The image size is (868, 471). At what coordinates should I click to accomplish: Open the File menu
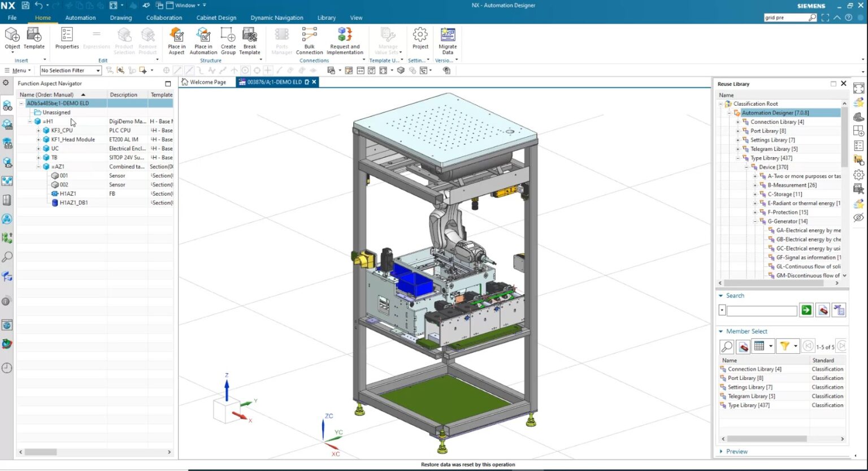click(12, 18)
